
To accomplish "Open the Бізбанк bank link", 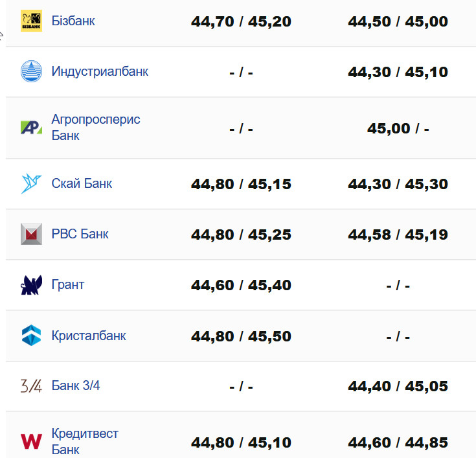I will pyautogui.click(x=73, y=21).
